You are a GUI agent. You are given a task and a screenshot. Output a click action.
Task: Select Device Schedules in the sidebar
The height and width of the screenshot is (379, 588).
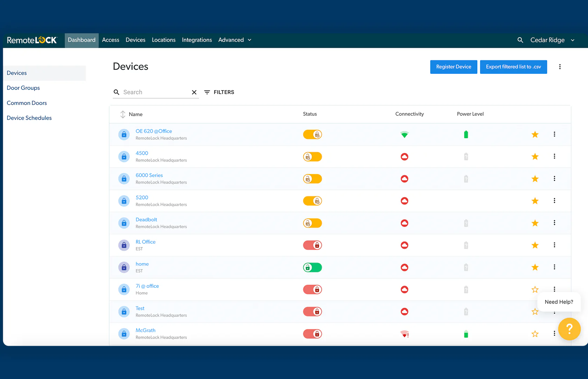point(29,118)
